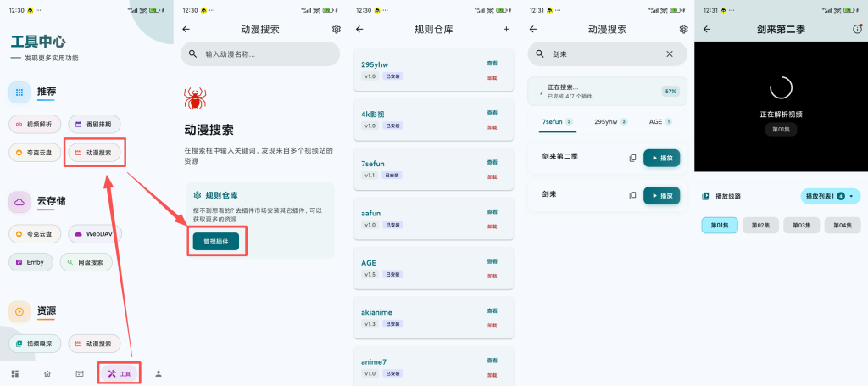Tap the 57% search progress indicator
868x386 pixels.
tap(670, 91)
